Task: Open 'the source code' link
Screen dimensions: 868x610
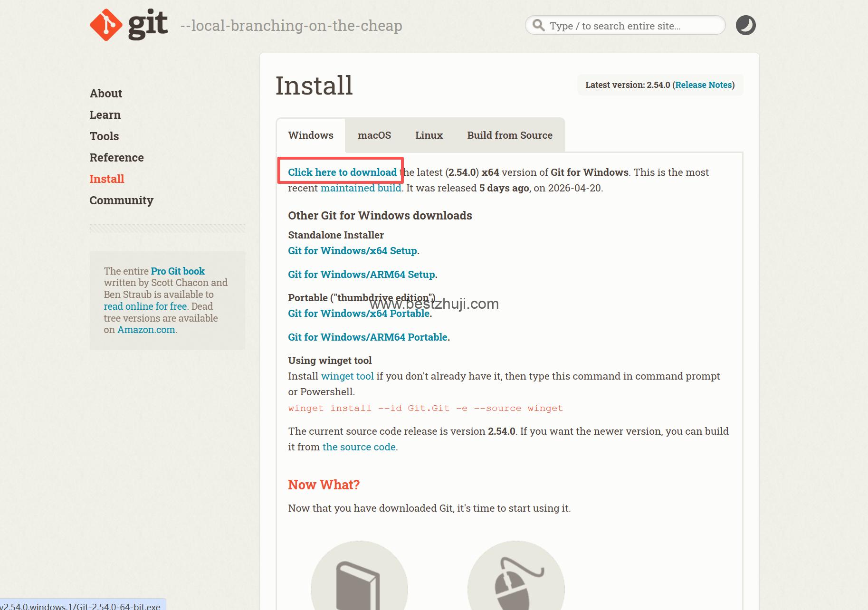Action: (x=359, y=447)
